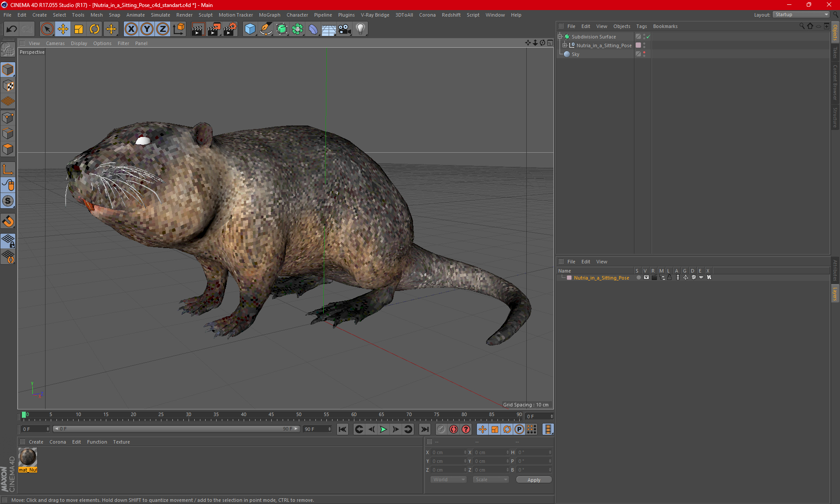
Task: Open viewport Cameras menu
Action: (x=55, y=43)
